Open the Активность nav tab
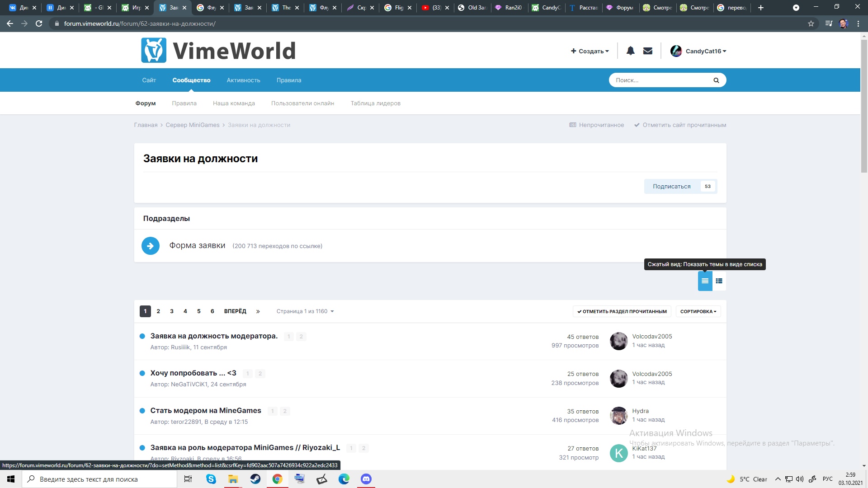The image size is (868, 488). tap(243, 80)
